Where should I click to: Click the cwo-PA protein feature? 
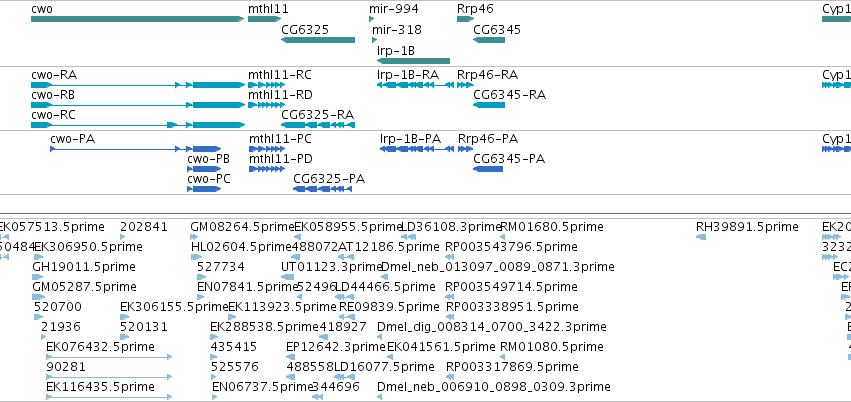click(136, 149)
